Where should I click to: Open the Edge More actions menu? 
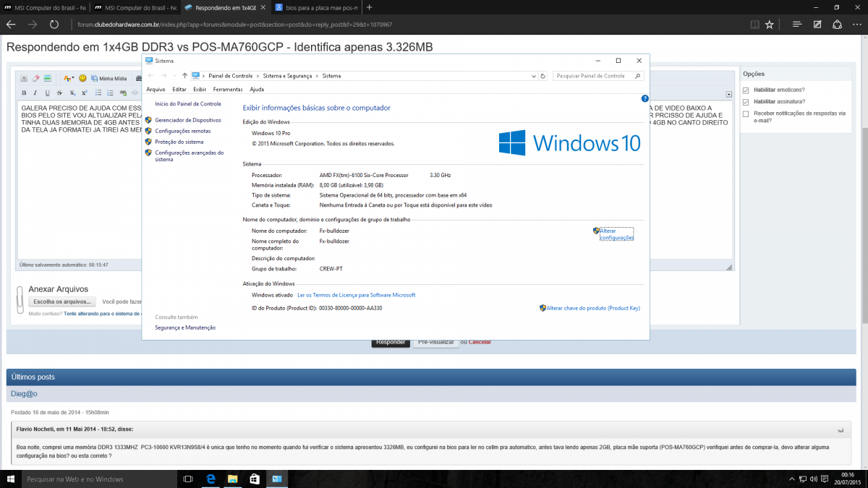pyautogui.click(x=857, y=24)
